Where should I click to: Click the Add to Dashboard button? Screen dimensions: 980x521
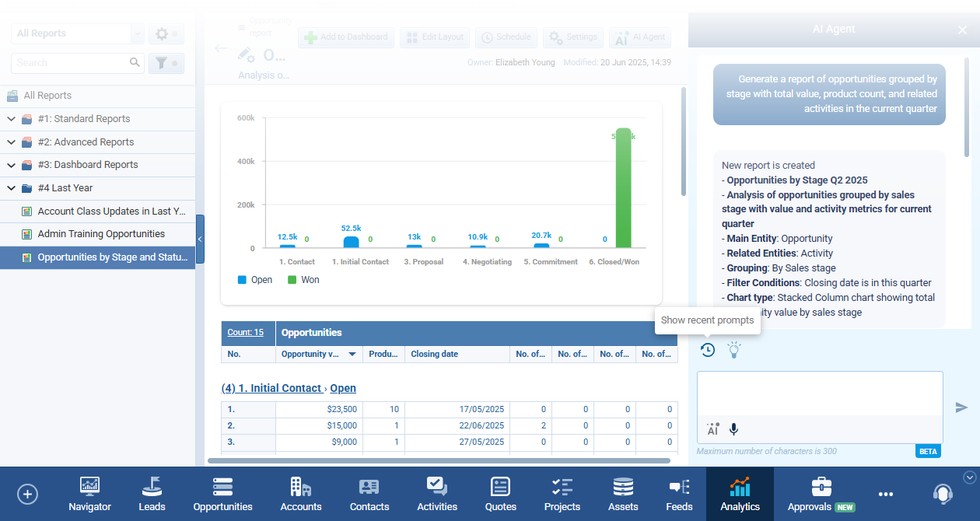tap(345, 37)
